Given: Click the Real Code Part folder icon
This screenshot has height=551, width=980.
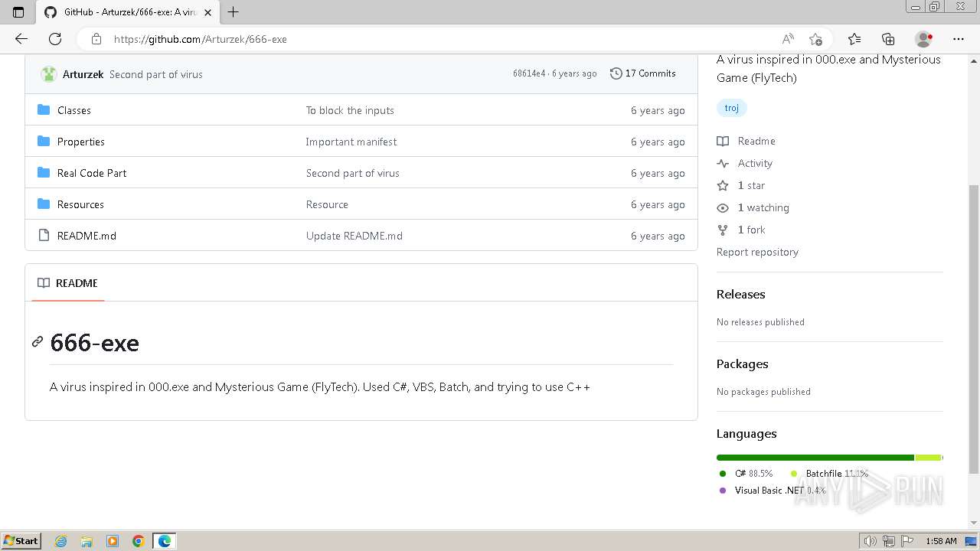Looking at the screenshot, I should (x=44, y=172).
